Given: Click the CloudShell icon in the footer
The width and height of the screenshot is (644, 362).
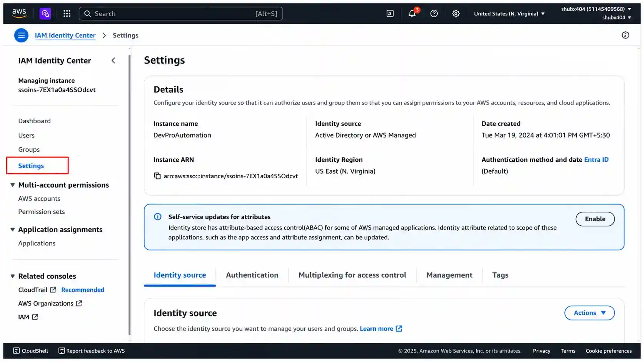Looking at the screenshot, I should pyautogui.click(x=16, y=351).
